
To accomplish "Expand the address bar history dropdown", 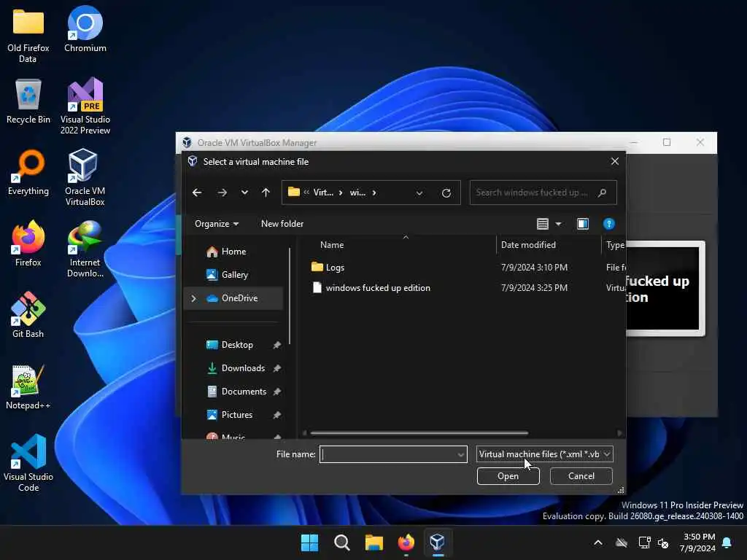I will click(419, 192).
